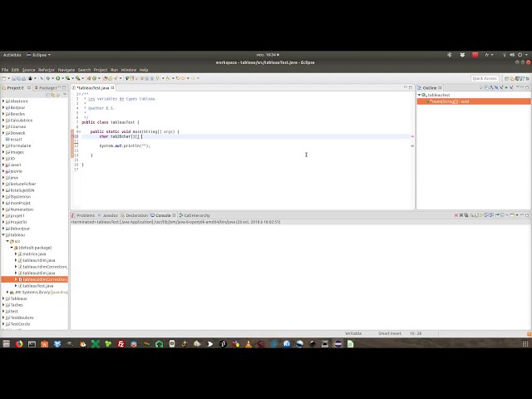Click the Eclipse icon in the dock
The width and height of the screenshot is (532, 399).
(x=338, y=344)
